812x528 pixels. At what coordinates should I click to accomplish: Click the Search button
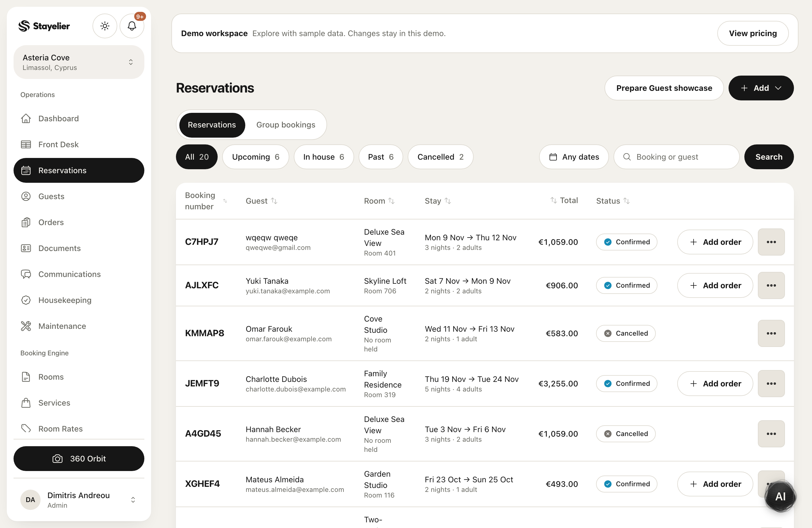coord(769,157)
